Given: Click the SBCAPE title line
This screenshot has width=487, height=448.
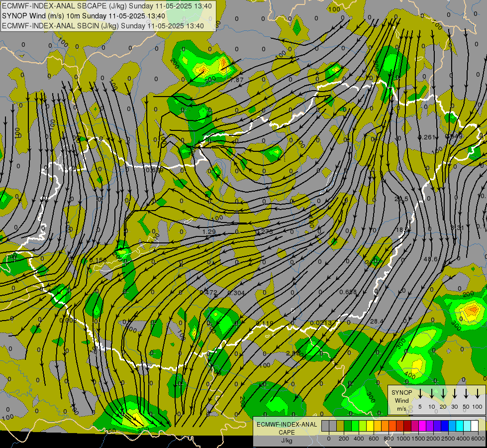Looking at the screenshot, I should click(x=107, y=6).
